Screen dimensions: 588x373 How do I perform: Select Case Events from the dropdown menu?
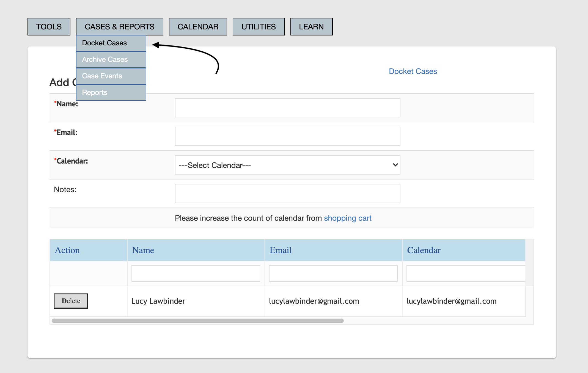102,76
